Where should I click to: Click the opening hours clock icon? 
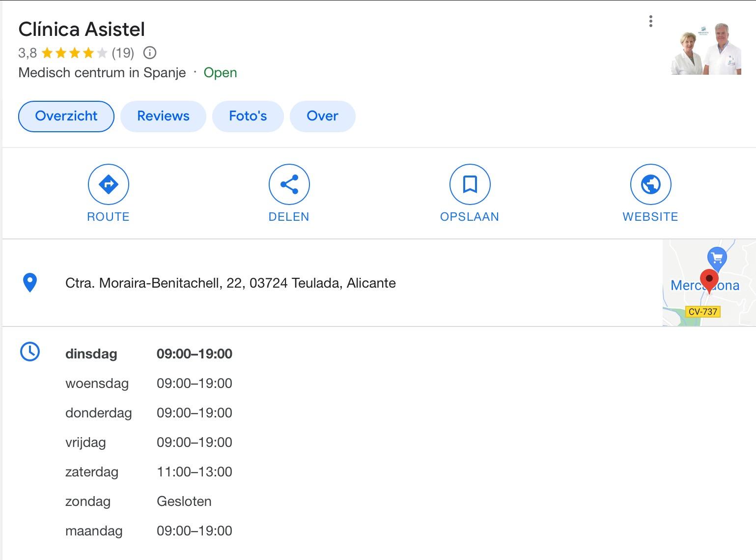tap(30, 352)
